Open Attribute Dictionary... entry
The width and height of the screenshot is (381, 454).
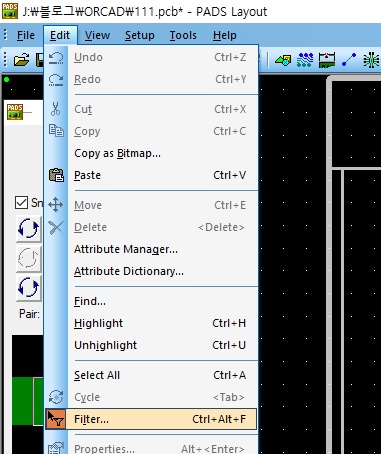click(x=151, y=271)
